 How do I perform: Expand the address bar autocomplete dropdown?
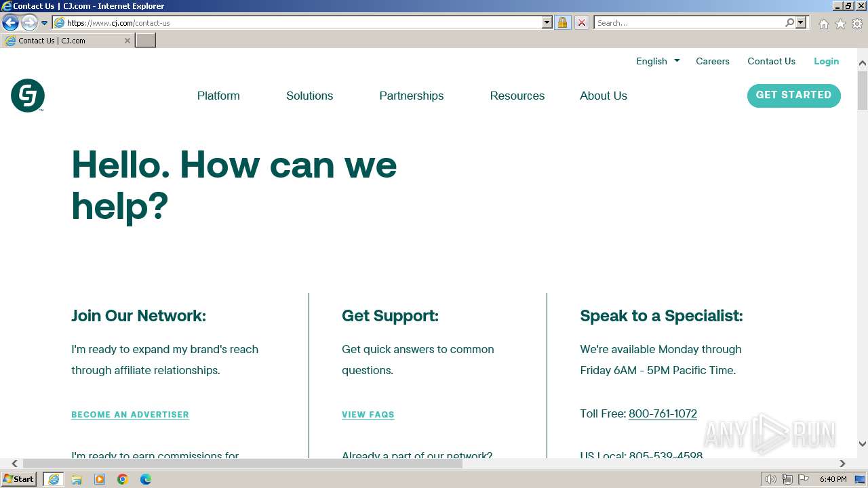547,22
